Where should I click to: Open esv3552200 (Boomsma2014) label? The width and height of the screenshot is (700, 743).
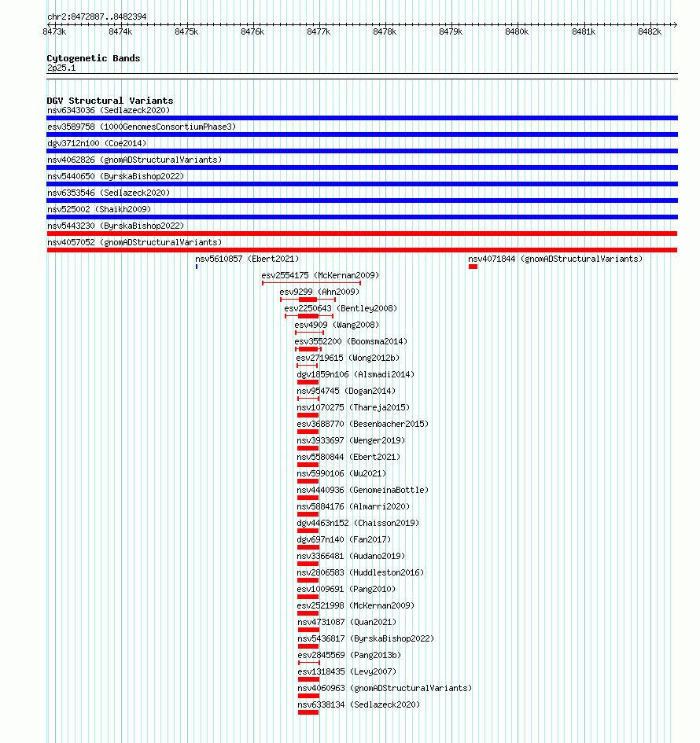[x=351, y=342]
